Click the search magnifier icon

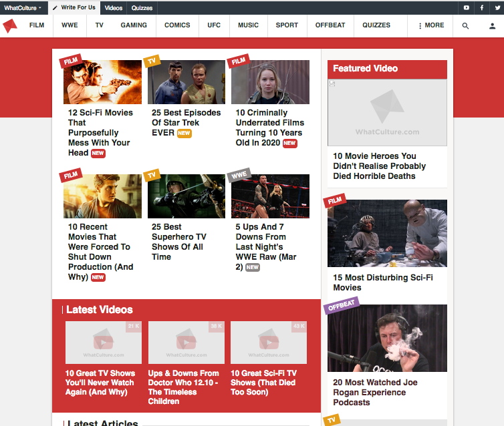pyautogui.click(x=465, y=25)
